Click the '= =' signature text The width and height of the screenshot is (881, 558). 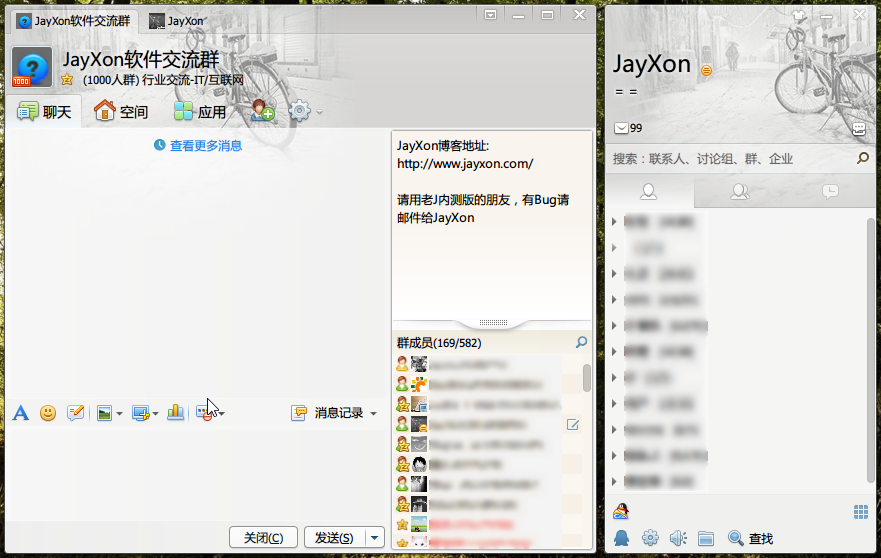pos(626,92)
